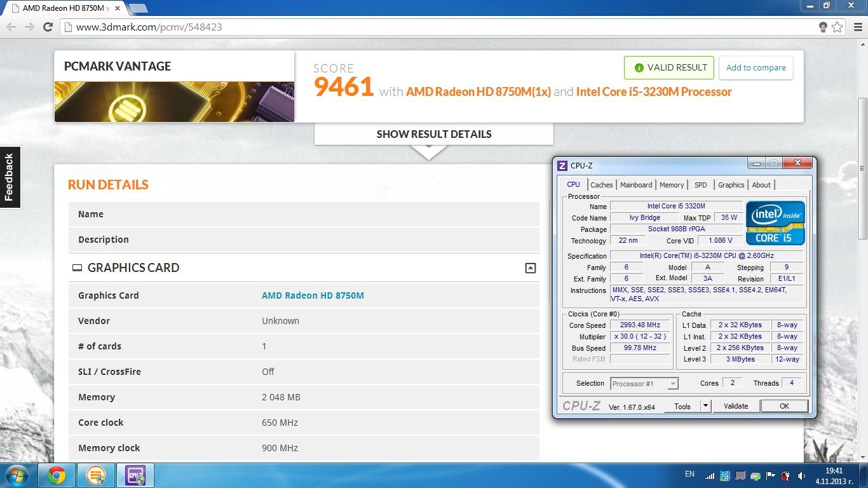Open the Chrome menu

click(857, 27)
